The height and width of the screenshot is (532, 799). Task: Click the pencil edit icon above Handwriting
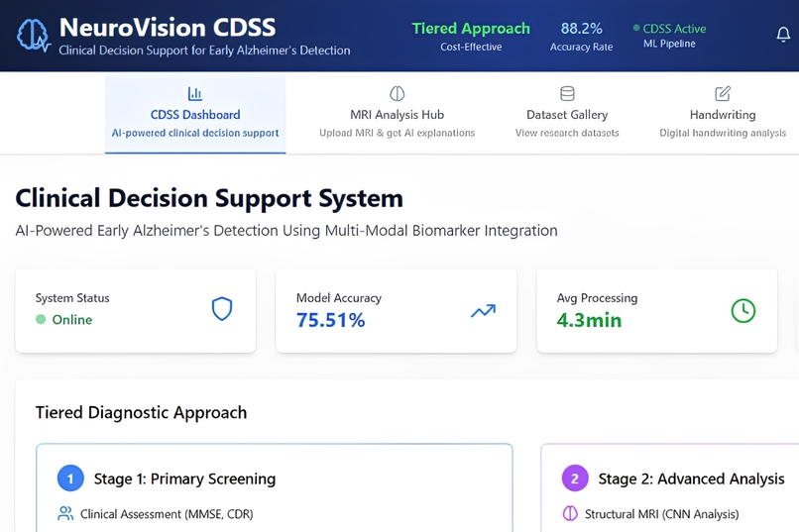coord(723,94)
